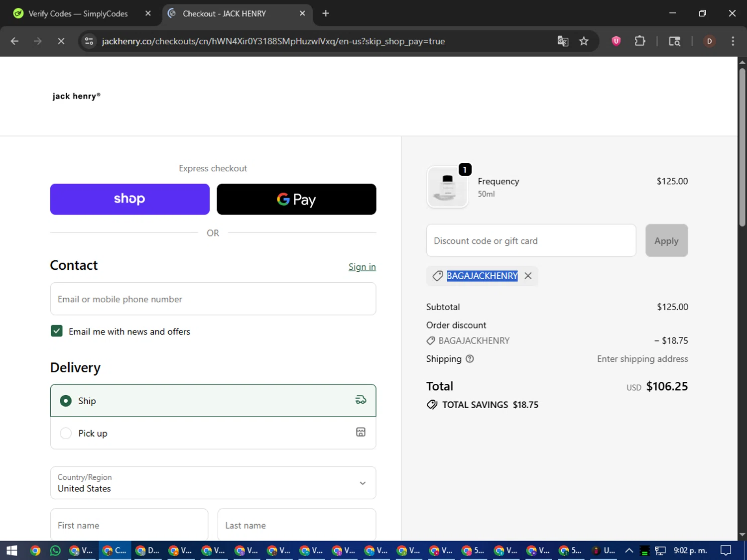Open the Windows Start menu
Viewport: 747px width, 560px height.
point(12,551)
